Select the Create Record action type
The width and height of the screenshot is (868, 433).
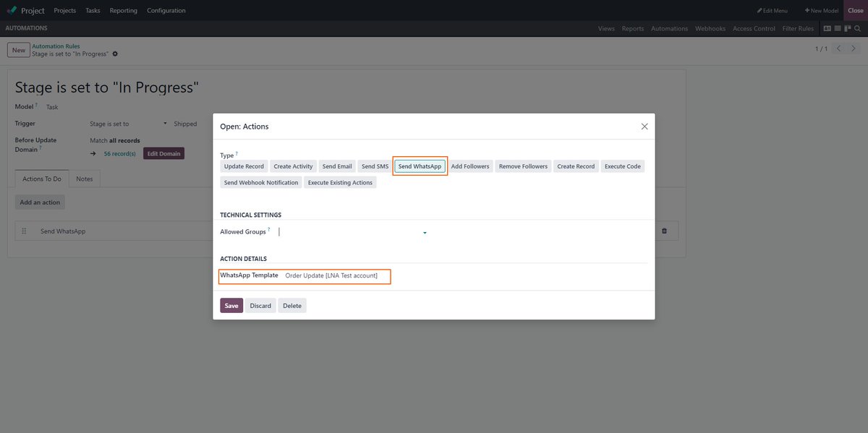point(576,166)
